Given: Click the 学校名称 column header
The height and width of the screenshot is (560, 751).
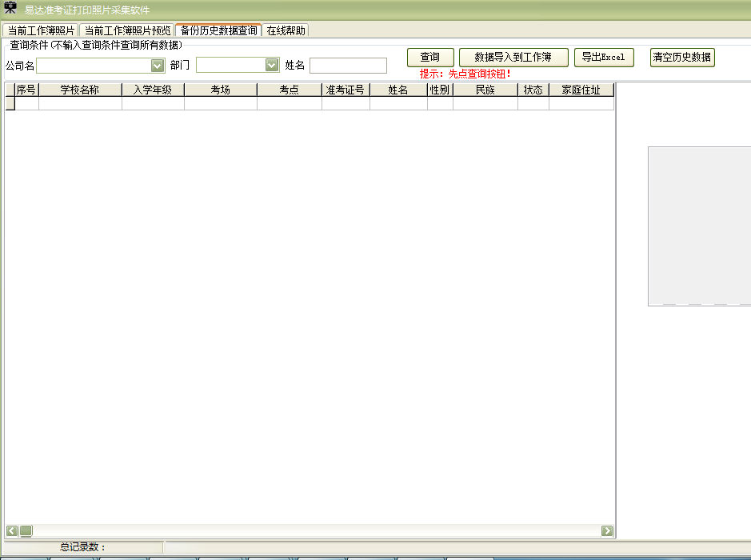Looking at the screenshot, I should 80,90.
